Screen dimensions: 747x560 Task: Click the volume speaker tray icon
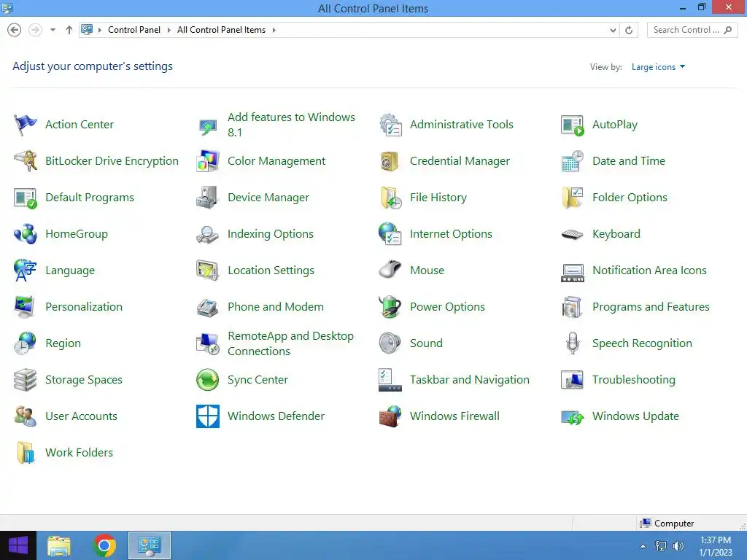678,546
